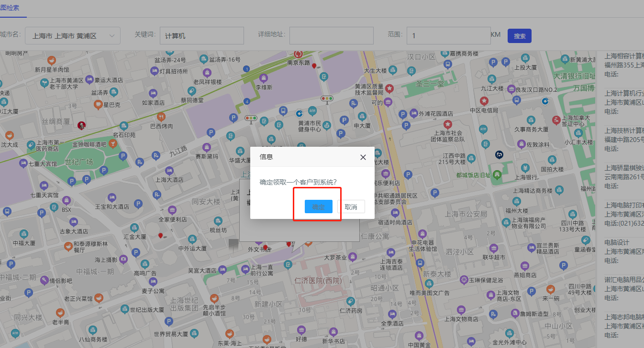Click the 上海加拿大签证中心 red icon
This screenshot has width=644, height=348.
(x=556, y=120)
